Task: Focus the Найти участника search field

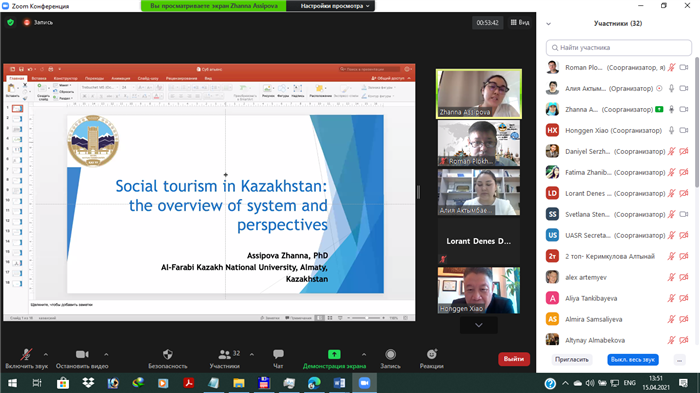Action: click(x=618, y=47)
